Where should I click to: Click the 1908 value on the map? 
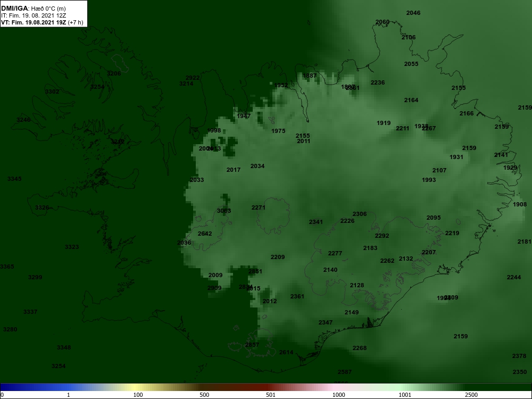(x=520, y=204)
